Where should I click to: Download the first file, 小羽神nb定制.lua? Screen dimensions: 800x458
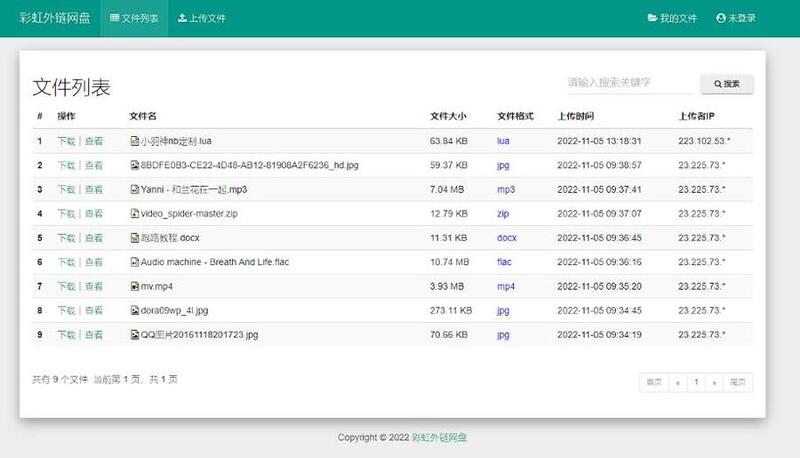[66, 141]
